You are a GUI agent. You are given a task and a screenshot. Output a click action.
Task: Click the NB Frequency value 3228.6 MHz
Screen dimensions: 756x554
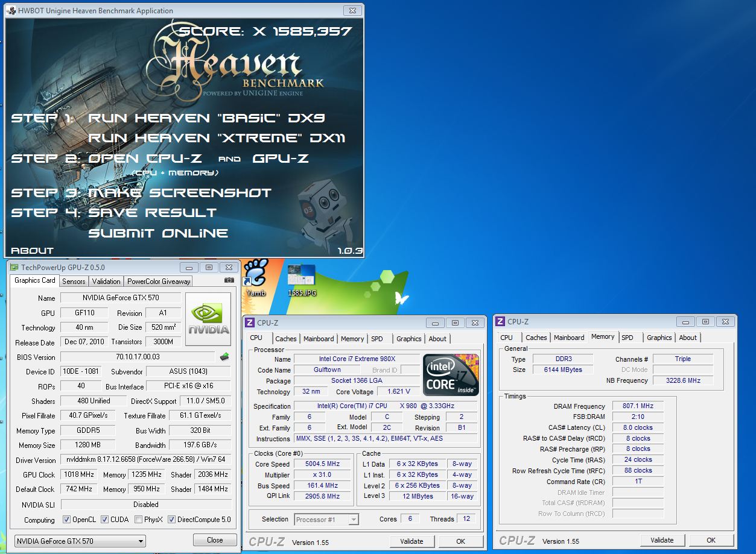click(x=683, y=380)
